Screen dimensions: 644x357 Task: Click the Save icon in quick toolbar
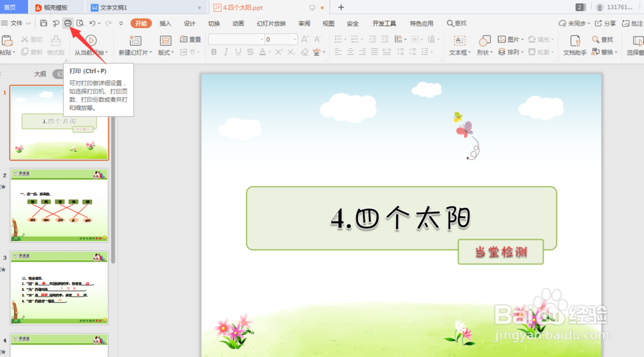[43, 23]
